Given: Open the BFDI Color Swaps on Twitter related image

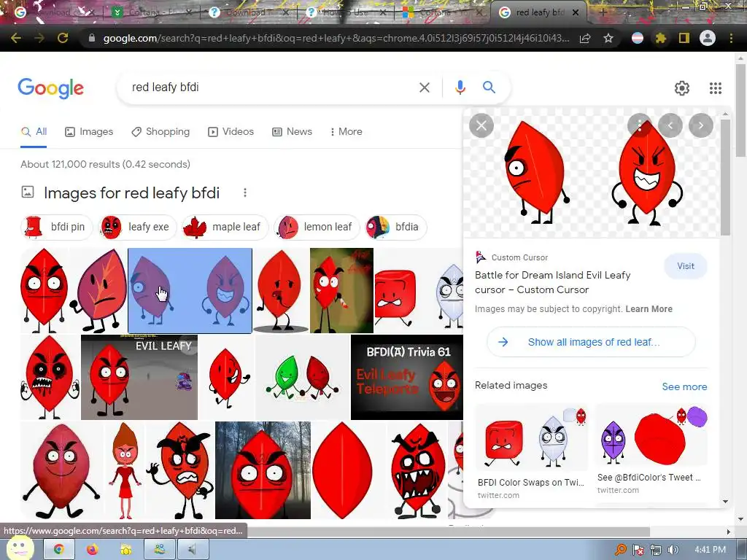Looking at the screenshot, I should 531,451.
